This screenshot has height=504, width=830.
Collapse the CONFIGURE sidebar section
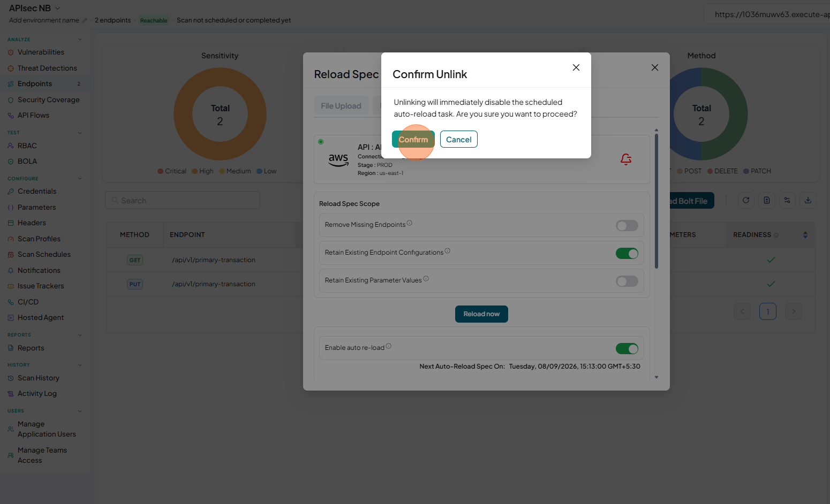pyautogui.click(x=80, y=179)
